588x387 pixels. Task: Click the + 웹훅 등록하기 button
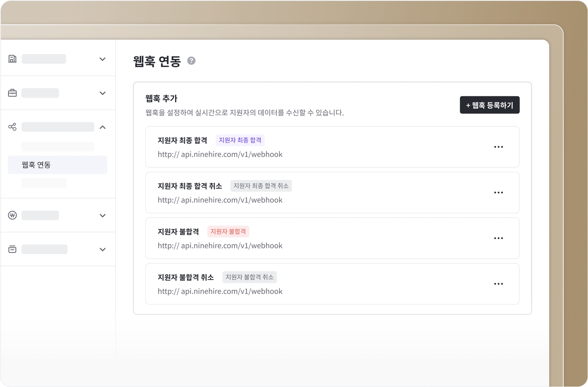[490, 105]
